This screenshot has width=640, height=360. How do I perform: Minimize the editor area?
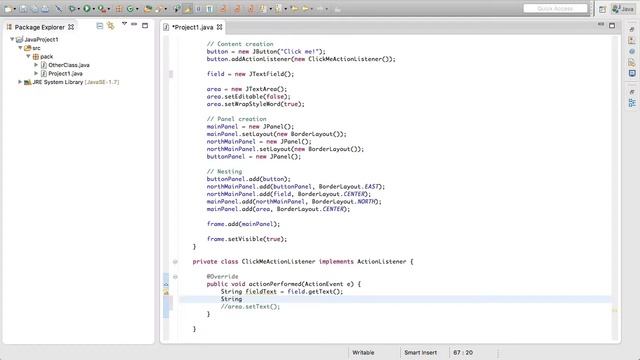tap(601, 24)
